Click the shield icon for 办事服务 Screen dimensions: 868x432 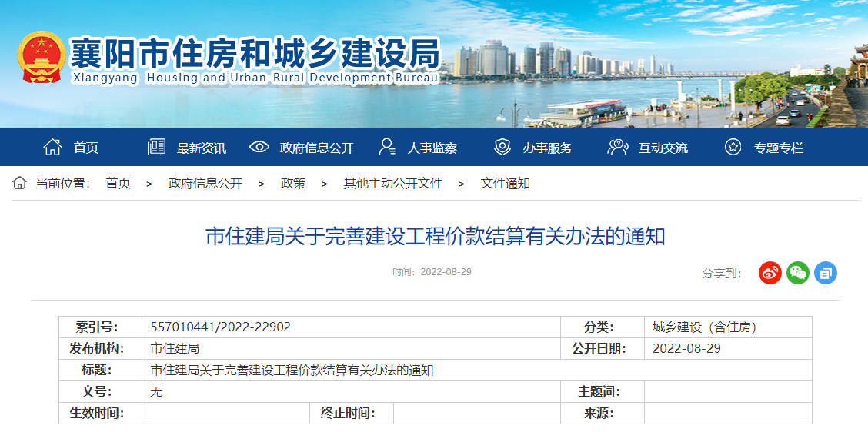[x=502, y=147]
